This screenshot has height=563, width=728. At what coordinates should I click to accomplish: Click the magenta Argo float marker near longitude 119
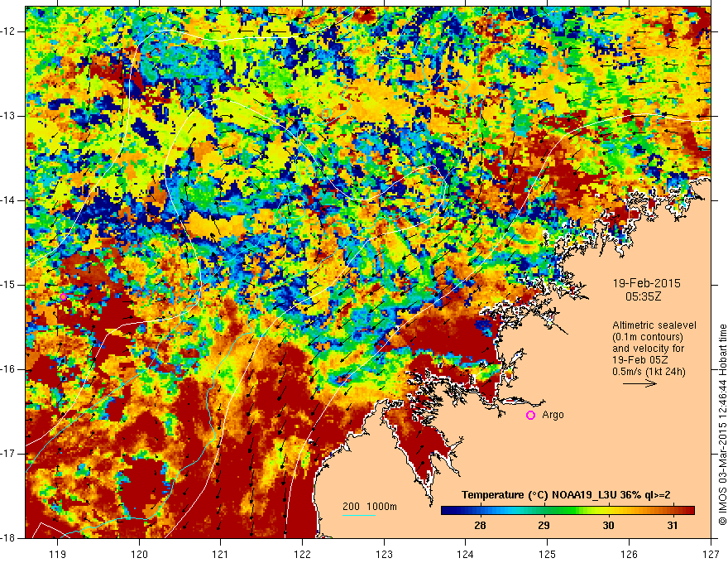pos(63,297)
